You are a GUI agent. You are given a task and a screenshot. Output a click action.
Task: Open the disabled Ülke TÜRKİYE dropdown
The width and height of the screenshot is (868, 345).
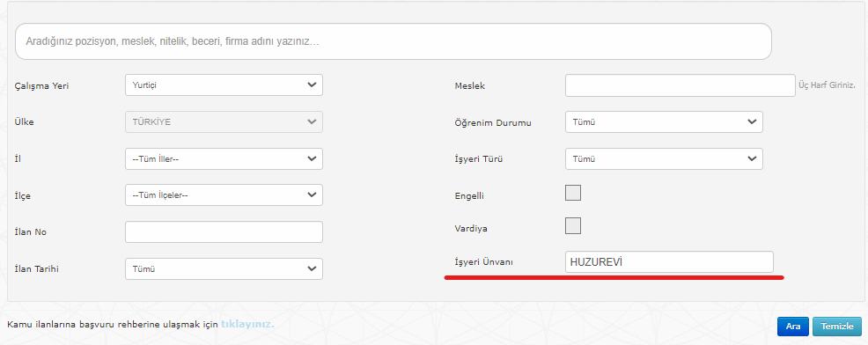click(224, 121)
